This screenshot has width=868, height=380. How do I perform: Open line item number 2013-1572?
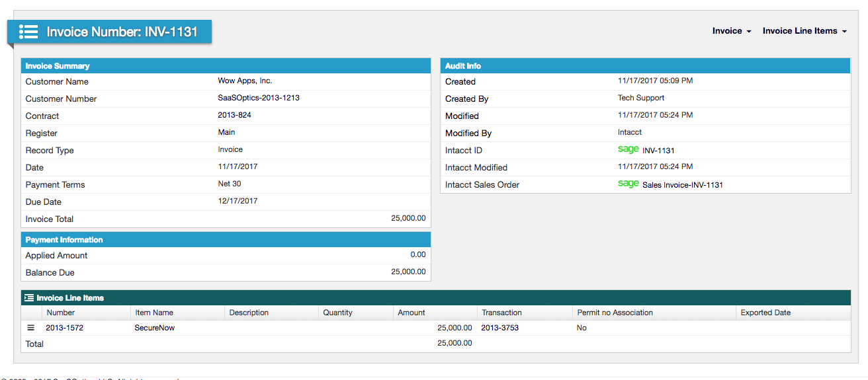tap(64, 328)
